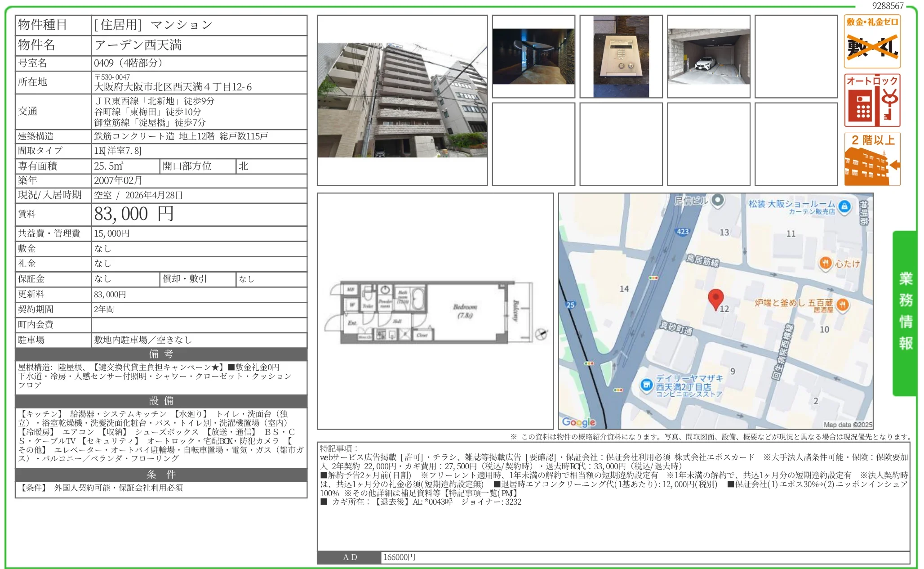Click the AD field showing 166000円

[x=399, y=557]
